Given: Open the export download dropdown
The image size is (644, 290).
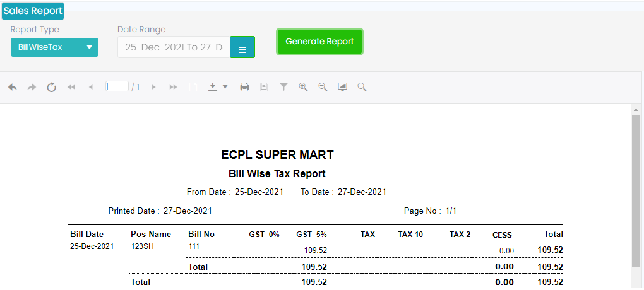Looking at the screenshot, I should [x=218, y=87].
